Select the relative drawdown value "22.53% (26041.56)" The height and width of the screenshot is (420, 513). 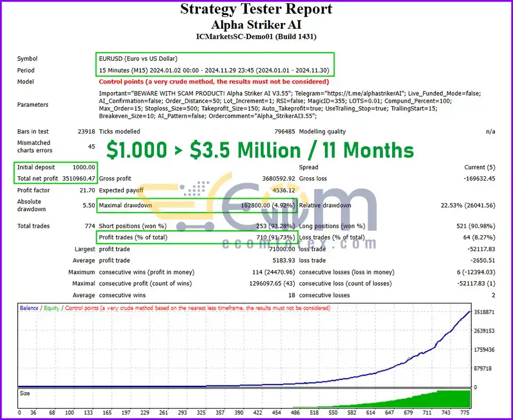[468, 205]
